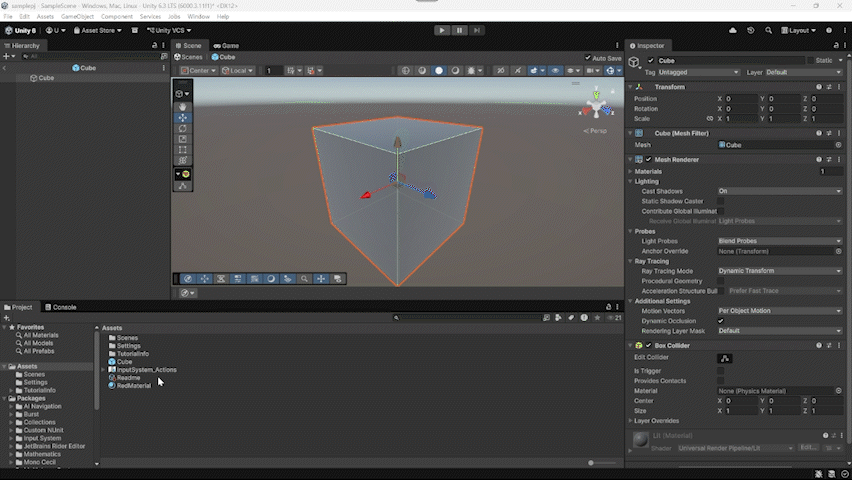Collapse the Transform component foldout
The width and height of the screenshot is (852, 480).
coord(631,87)
